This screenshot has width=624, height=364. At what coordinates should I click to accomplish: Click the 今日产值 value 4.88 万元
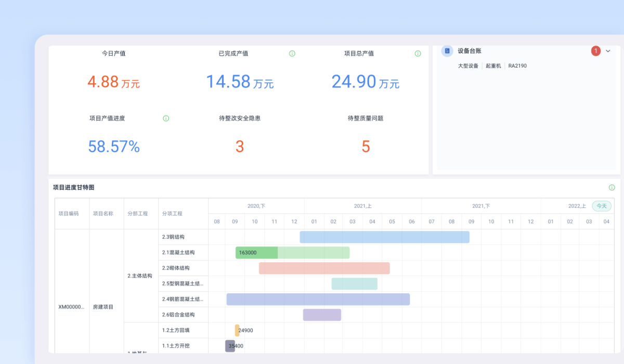coord(113,82)
